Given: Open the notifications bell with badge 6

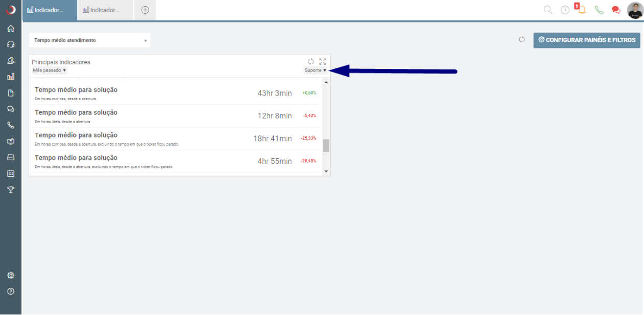Looking at the screenshot, I should coord(581,9).
